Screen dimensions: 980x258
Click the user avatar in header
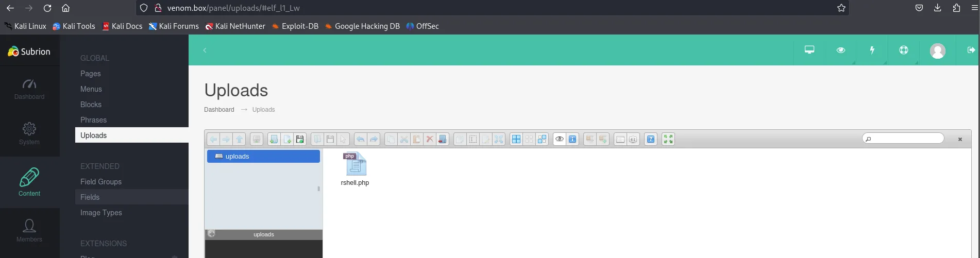(938, 50)
